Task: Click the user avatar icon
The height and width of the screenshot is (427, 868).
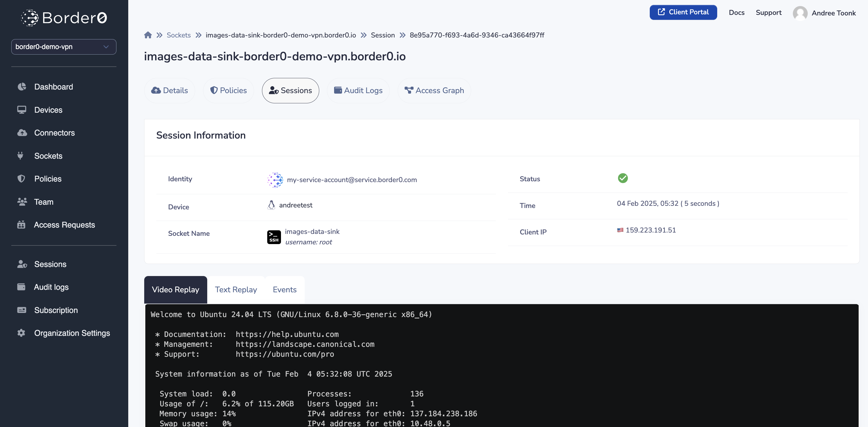Action: tap(800, 13)
